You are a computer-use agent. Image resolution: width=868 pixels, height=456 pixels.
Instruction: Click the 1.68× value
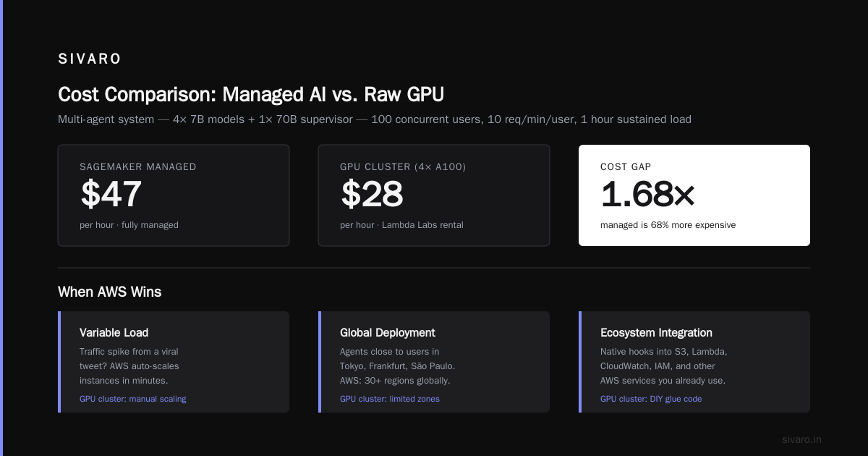coord(647,194)
